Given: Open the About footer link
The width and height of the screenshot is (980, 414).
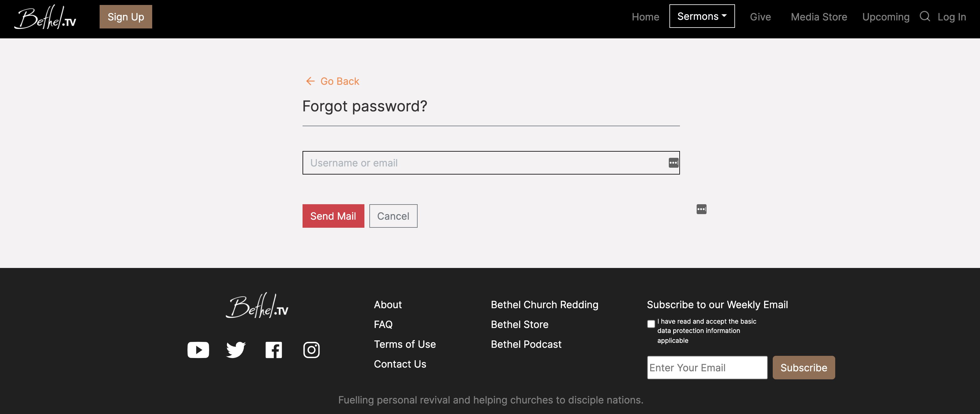Looking at the screenshot, I should (x=388, y=305).
